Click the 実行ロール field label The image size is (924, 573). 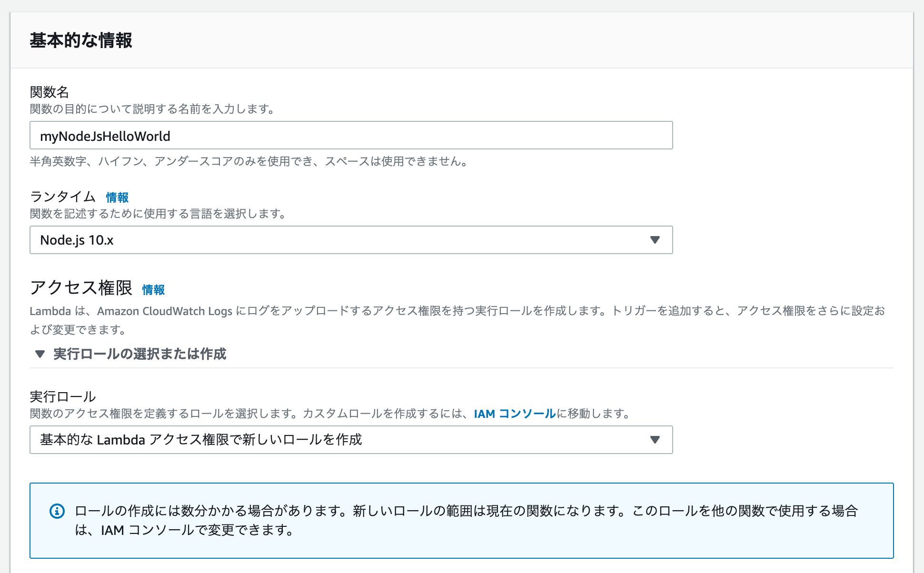pos(63,396)
